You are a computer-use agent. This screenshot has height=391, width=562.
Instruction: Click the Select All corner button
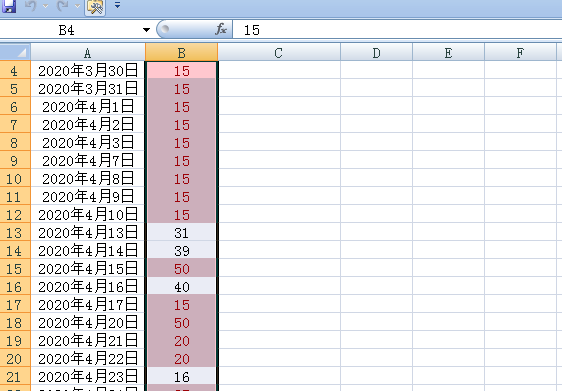[x=15, y=52]
